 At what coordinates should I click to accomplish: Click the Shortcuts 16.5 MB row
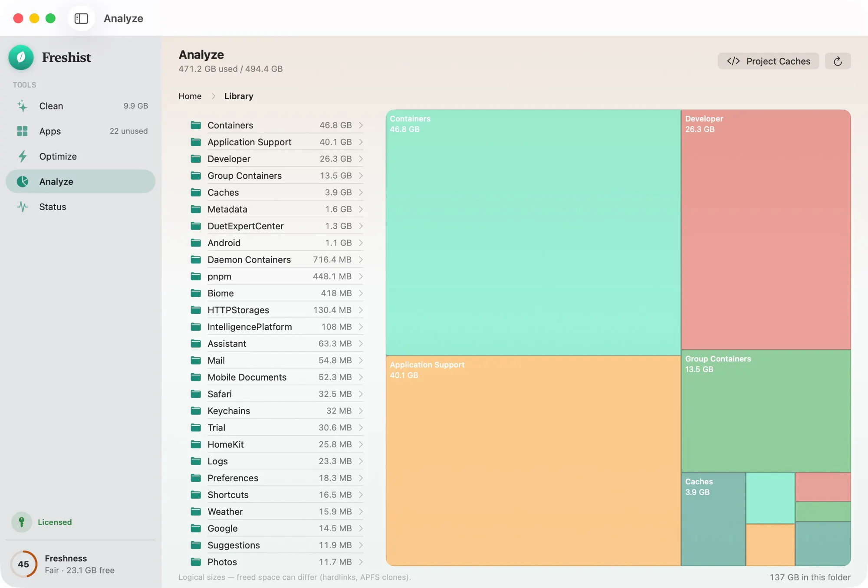pyautogui.click(x=276, y=495)
